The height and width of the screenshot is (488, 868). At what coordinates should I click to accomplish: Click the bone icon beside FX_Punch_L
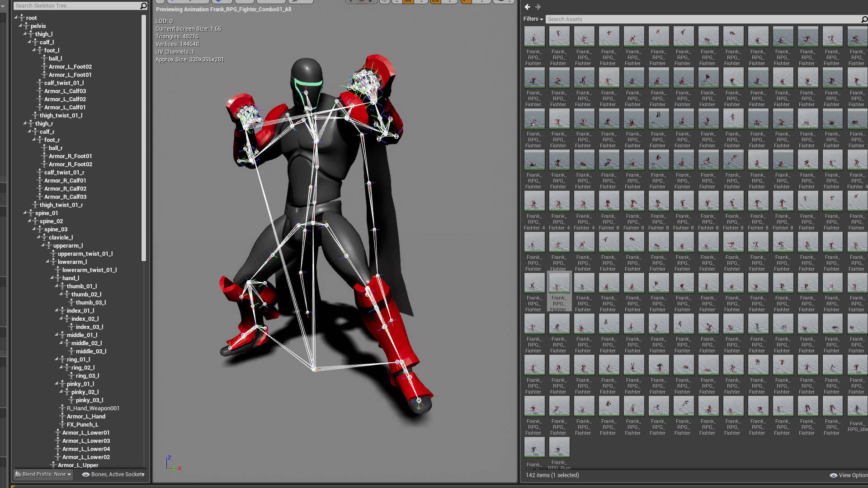click(x=62, y=425)
